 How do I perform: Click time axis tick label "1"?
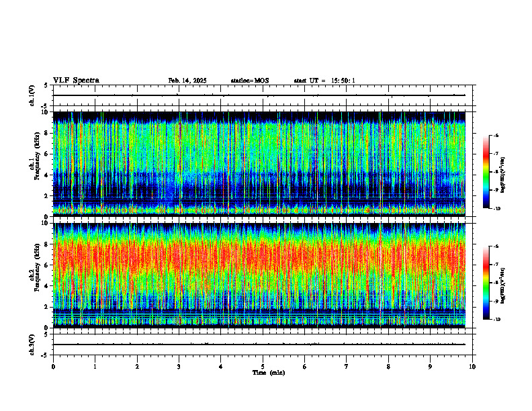pos(95,367)
